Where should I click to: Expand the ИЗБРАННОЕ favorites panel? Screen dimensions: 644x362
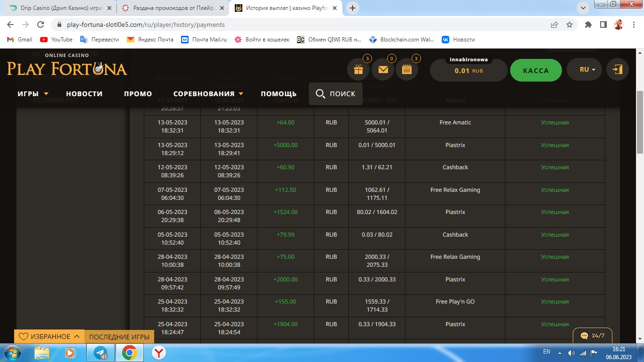tap(50, 337)
